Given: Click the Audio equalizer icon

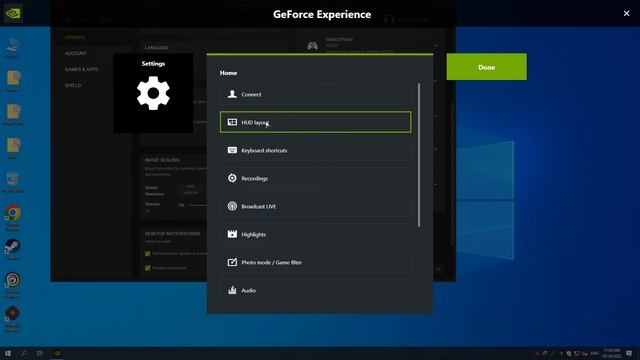Looking at the screenshot, I should click(232, 290).
